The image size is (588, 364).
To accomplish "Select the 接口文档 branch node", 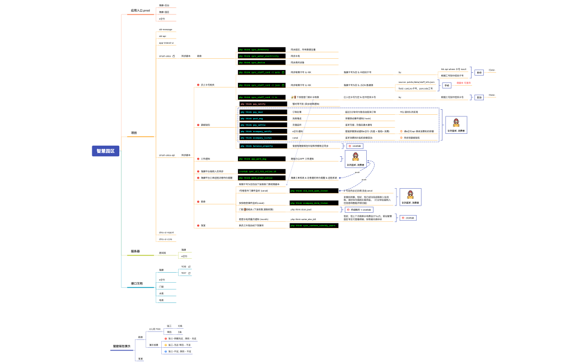I will [137, 283].
